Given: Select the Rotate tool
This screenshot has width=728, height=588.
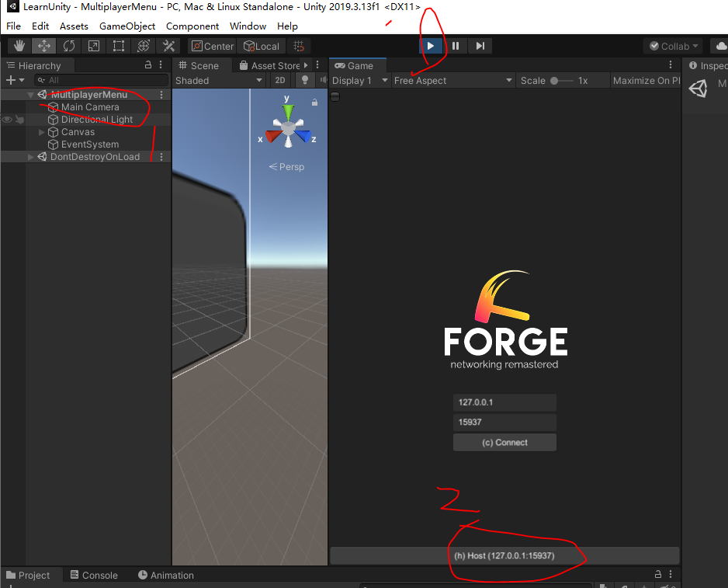Looking at the screenshot, I should [x=69, y=46].
